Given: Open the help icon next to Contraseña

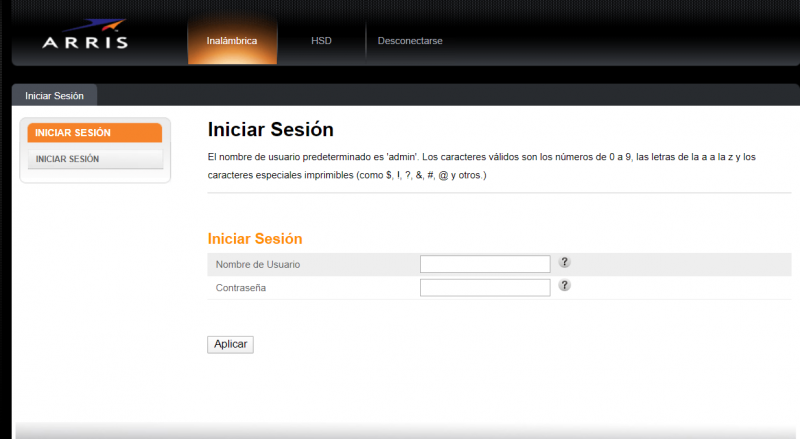Looking at the screenshot, I should 564,285.
